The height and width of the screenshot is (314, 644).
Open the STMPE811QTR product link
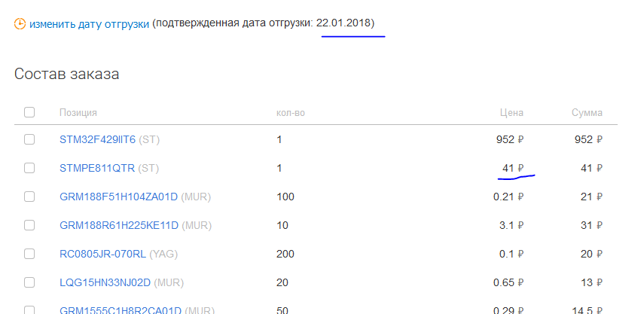[x=97, y=168]
